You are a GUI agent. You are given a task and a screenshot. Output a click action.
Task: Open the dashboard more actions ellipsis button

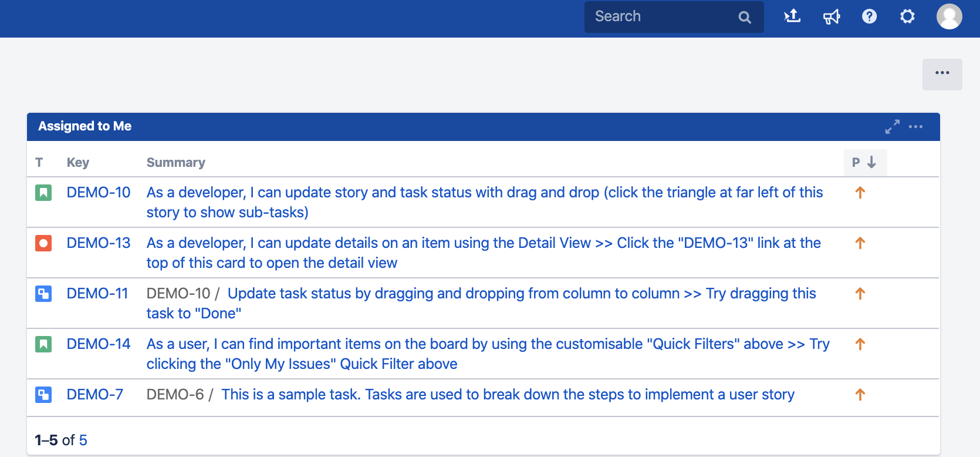[942, 74]
